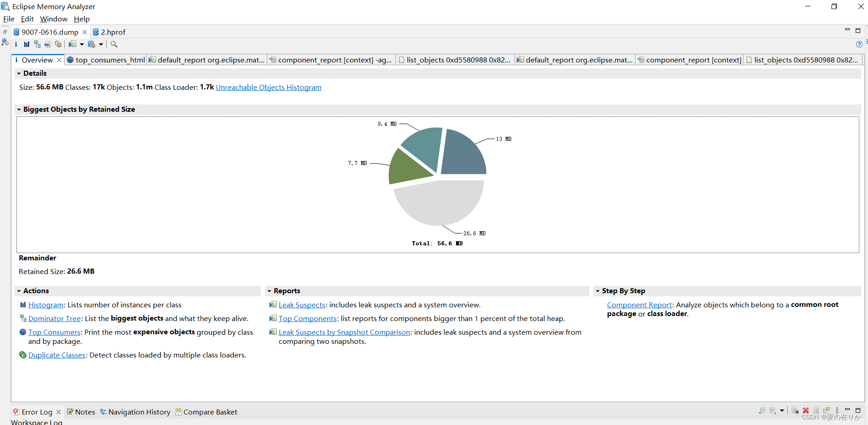Close the Overview tab
868x425 pixels.
click(59, 60)
